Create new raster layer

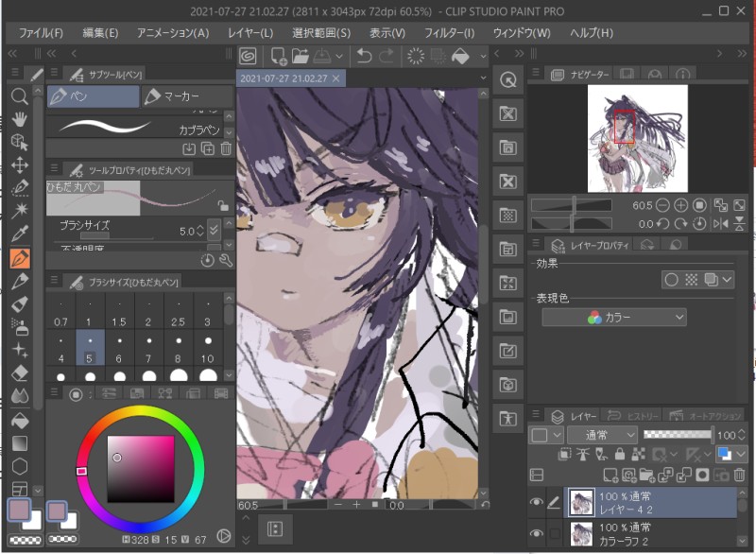tap(610, 475)
